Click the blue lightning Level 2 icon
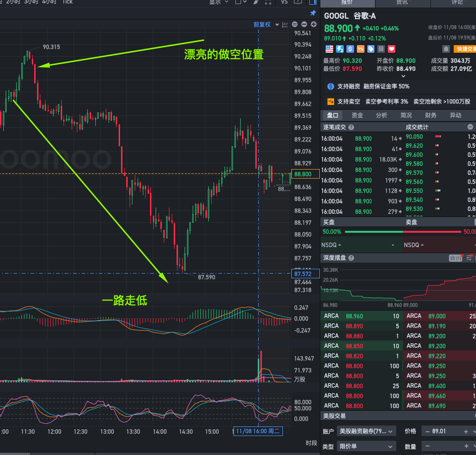The height and width of the screenshot is (455, 476). (x=340, y=49)
